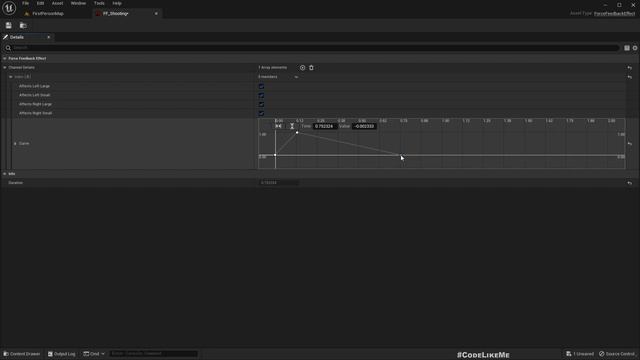Switch to the FirstPersonMap tab

48,13
